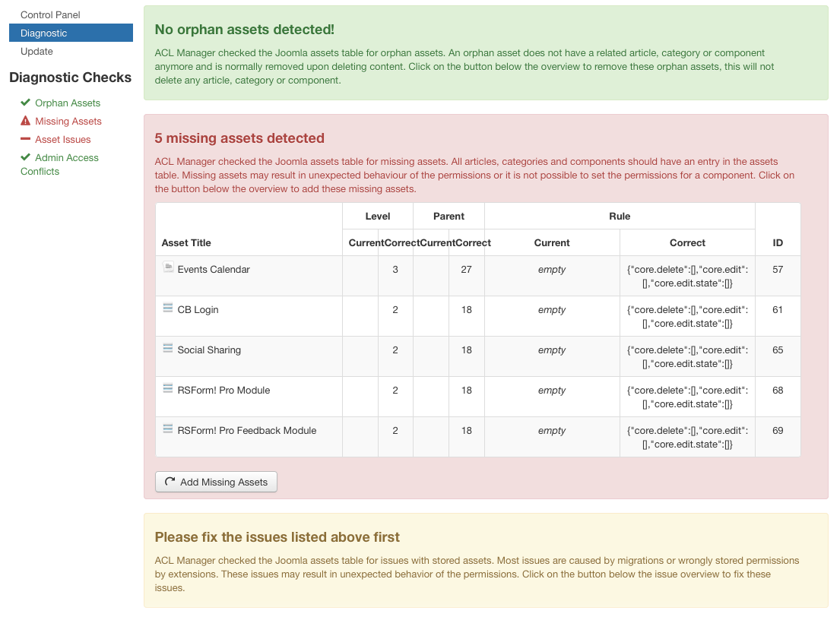Click the Rule Correct sub-header
Viewport: 840px width, 617px height.
click(687, 242)
